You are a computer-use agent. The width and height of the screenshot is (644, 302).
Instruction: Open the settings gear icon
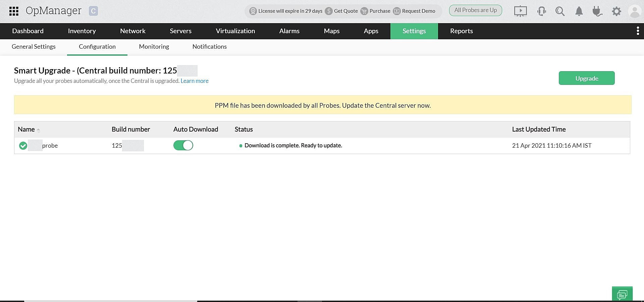tap(616, 11)
